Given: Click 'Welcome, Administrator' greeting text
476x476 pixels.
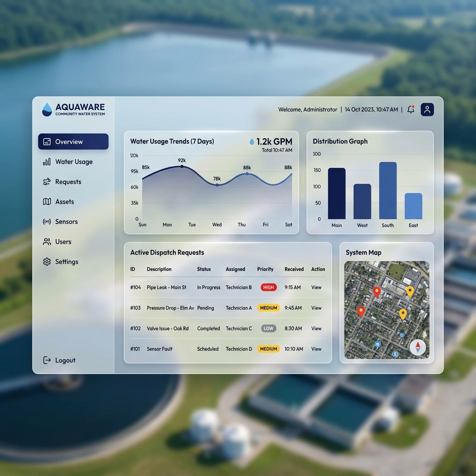Looking at the screenshot, I should click(x=308, y=110).
